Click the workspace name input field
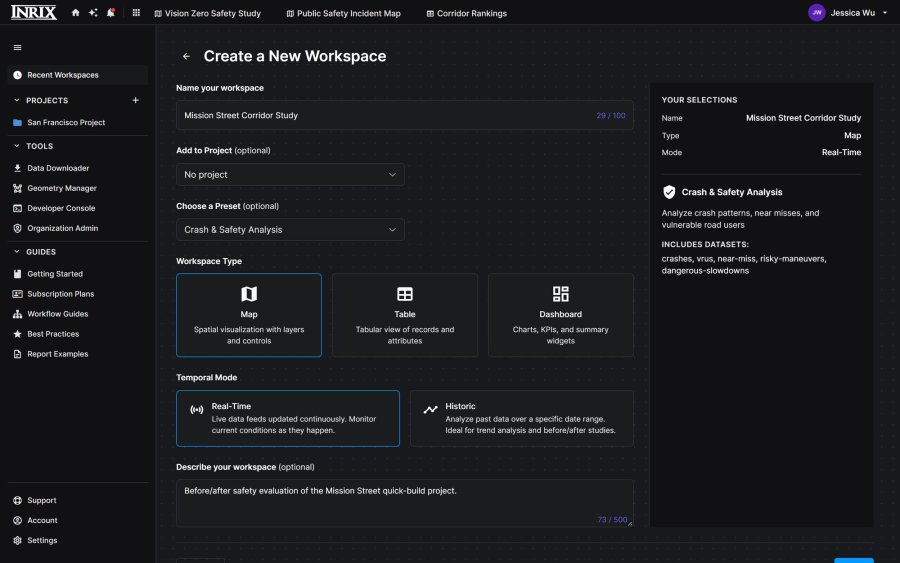The height and width of the screenshot is (563, 900). (405, 115)
